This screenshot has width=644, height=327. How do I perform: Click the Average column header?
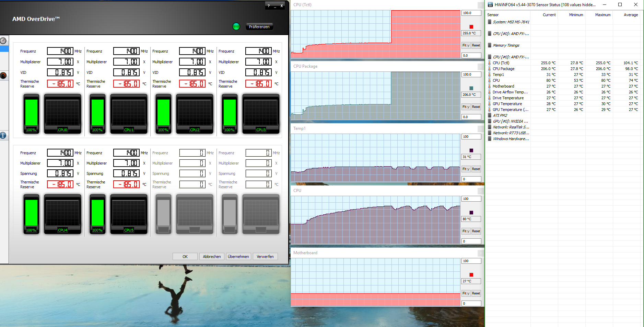coord(631,15)
